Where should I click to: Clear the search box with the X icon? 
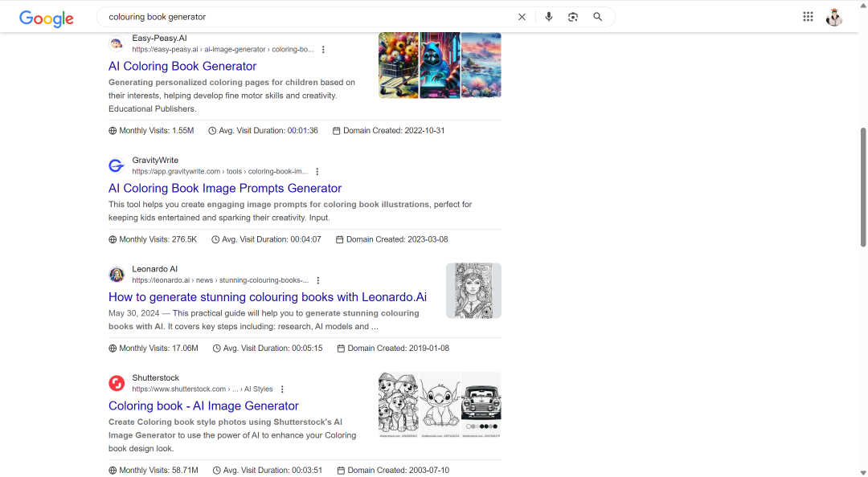pyautogui.click(x=522, y=17)
